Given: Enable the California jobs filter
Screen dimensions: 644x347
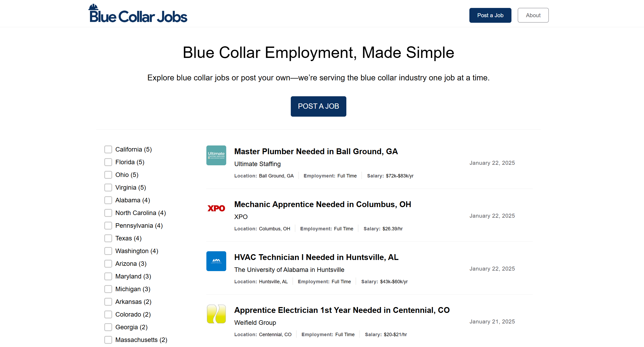Looking at the screenshot, I should 108,149.
